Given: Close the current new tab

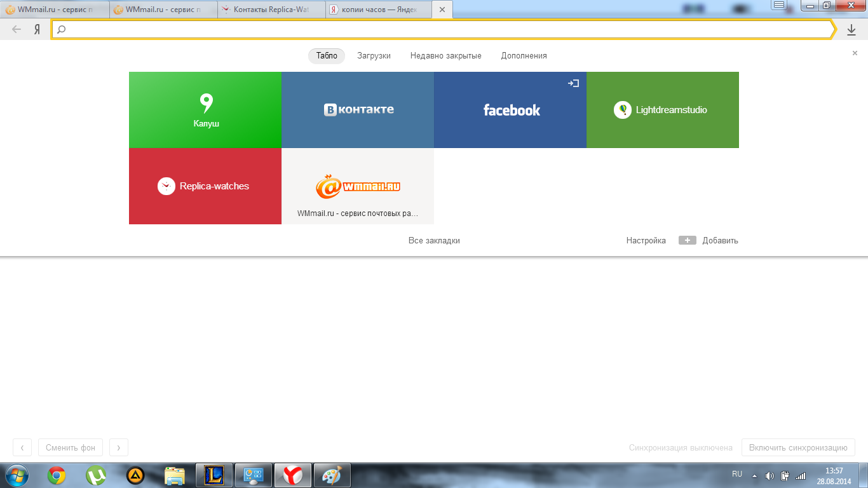Looking at the screenshot, I should pos(442,10).
